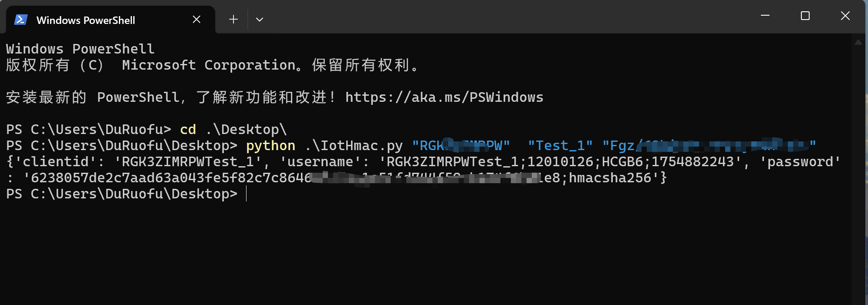Click the scrollbar up arrow
868x305 pixels.
click(x=858, y=43)
